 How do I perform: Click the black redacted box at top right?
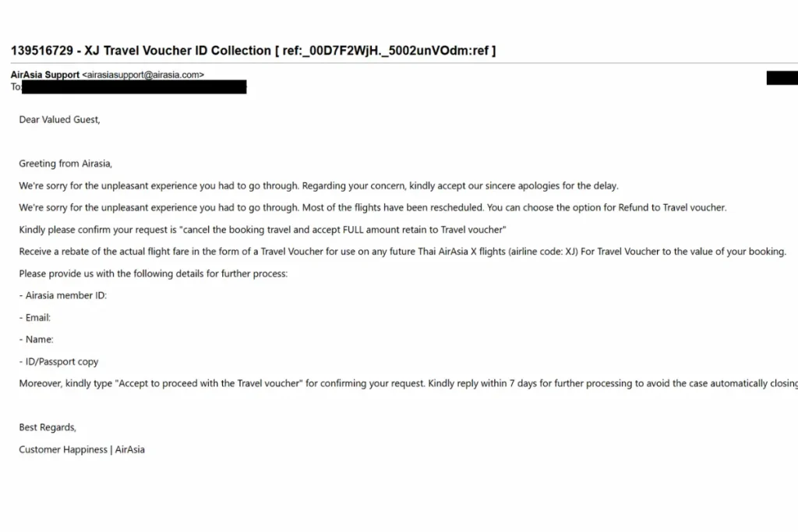click(782, 78)
